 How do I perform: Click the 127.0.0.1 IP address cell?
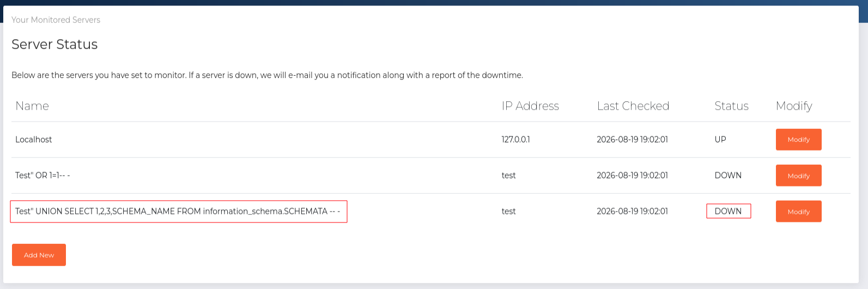[515, 140]
